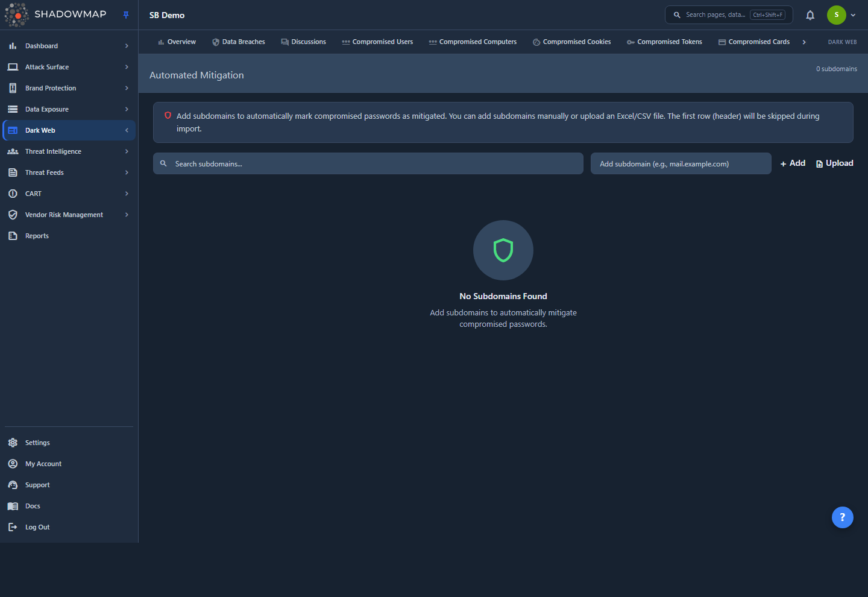The height and width of the screenshot is (597, 868).
Task: Click the Threat Intelligence people icon
Action: [x=13, y=151]
